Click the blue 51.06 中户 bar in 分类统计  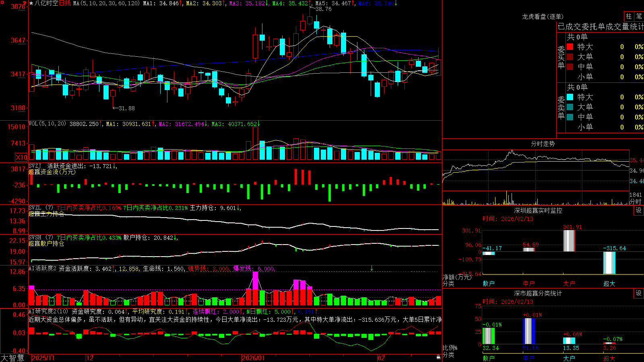click(x=529, y=331)
